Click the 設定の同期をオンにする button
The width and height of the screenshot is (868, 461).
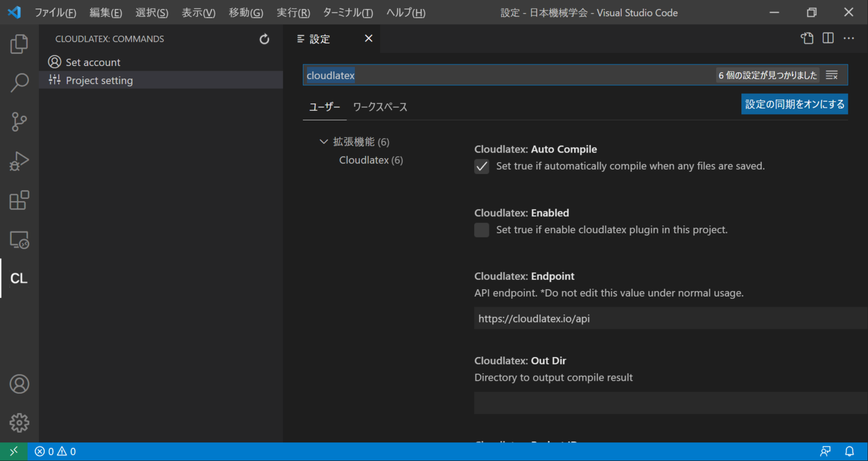[x=794, y=104]
